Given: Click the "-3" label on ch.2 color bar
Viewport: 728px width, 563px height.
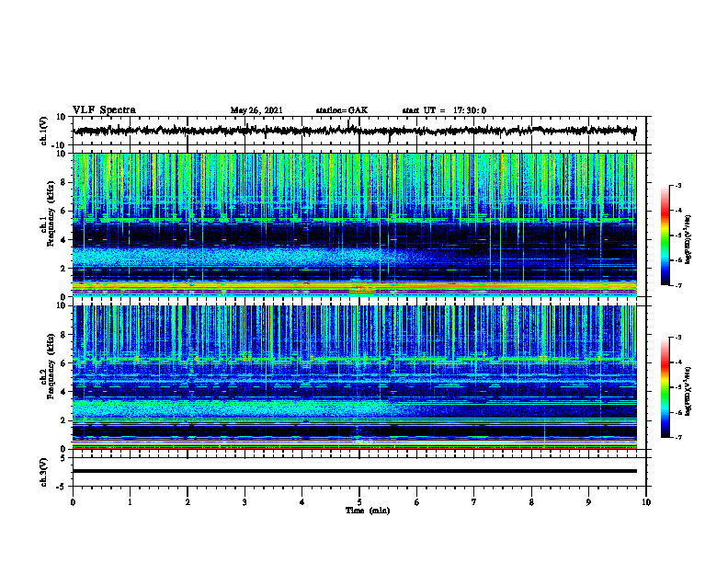Looking at the screenshot, I should (x=678, y=338).
